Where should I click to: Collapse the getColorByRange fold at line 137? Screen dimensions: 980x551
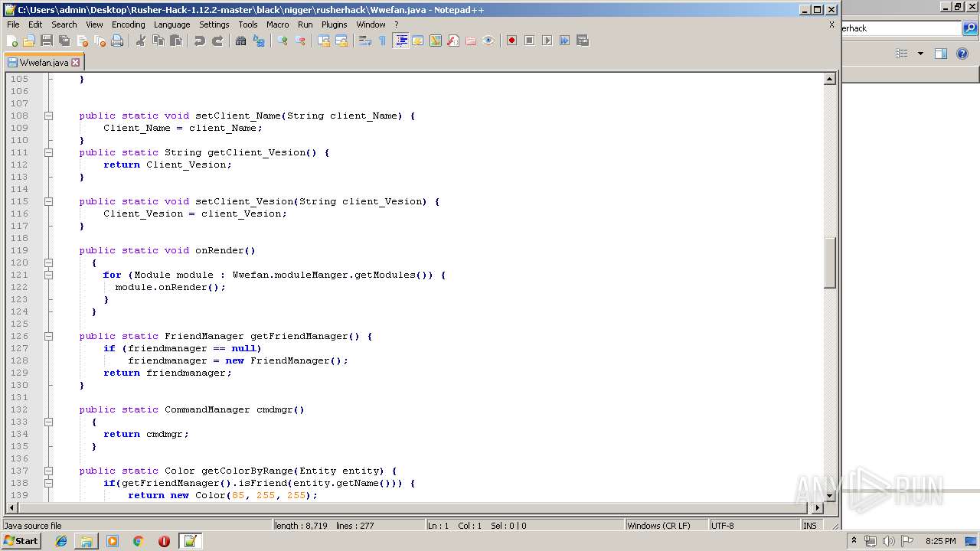pyautogui.click(x=48, y=471)
